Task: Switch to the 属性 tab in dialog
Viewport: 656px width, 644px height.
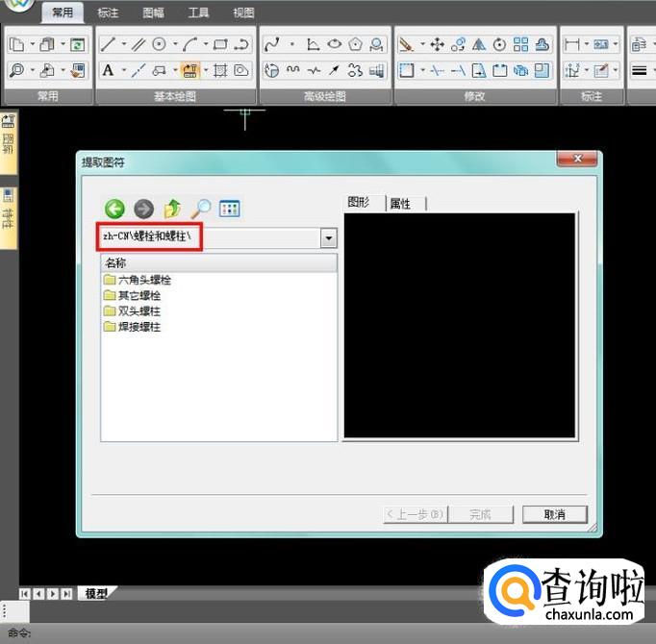Action: [x=400, y=203]
